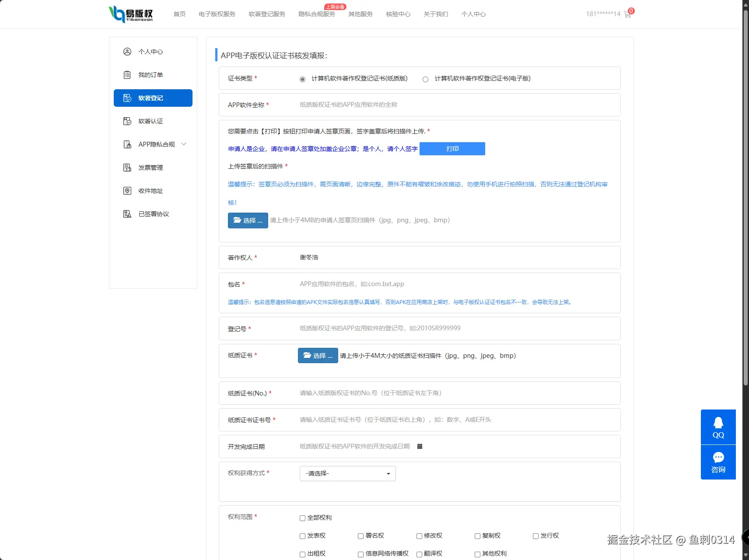Click the 纸质证书(No.) input field
The height and width of the screenshot is (560, 749).
click(455, 393)
